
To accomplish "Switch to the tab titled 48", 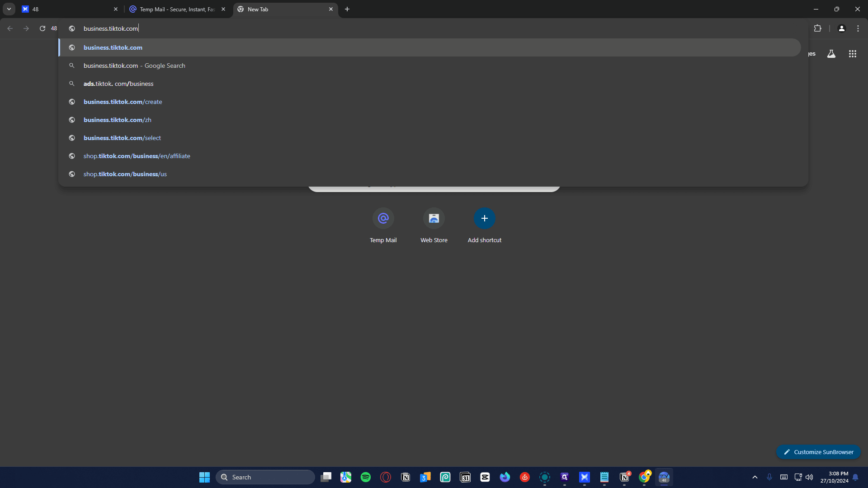I will click(70, 9).
